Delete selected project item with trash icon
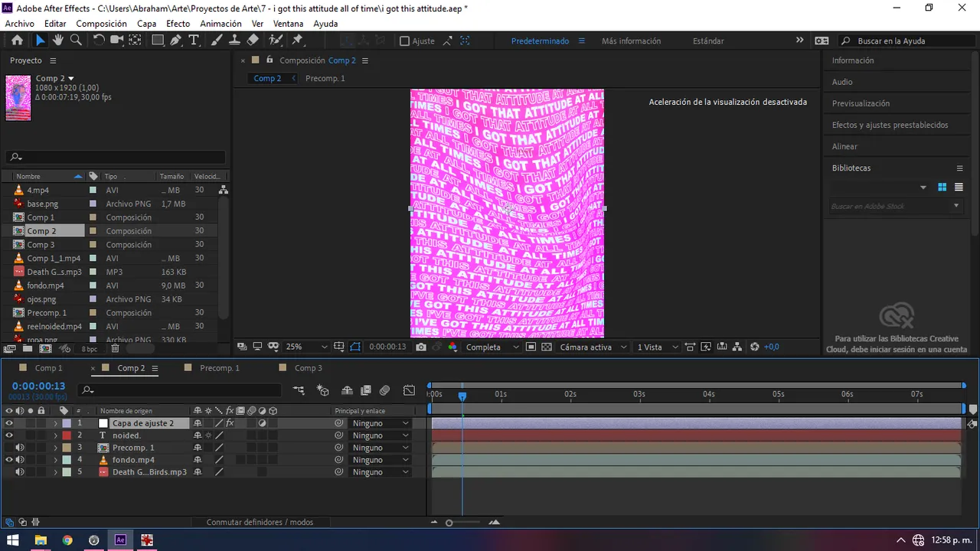980x551 pixels. 115,348
